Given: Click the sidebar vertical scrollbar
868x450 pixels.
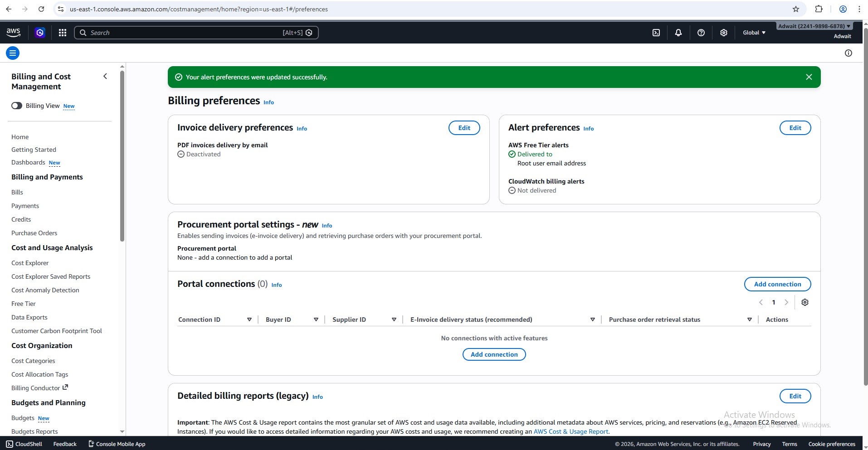Looking at the screenshot, I should (x=122, y=154).
